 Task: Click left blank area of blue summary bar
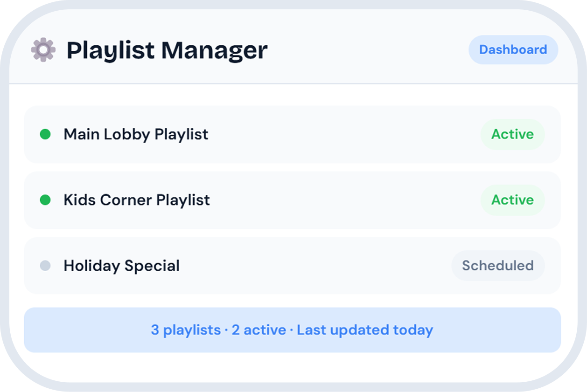84,330
